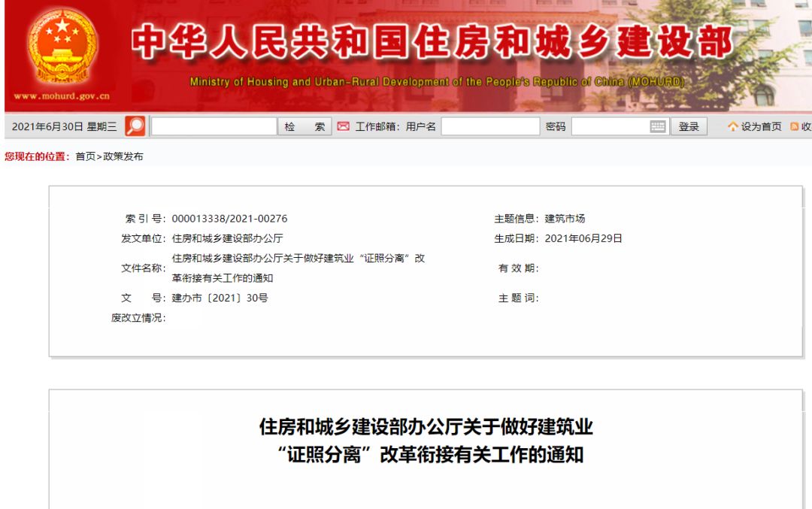The image size is (812, 509).
Task: Click the 您现在的位置 label
Action: [38, 156]
